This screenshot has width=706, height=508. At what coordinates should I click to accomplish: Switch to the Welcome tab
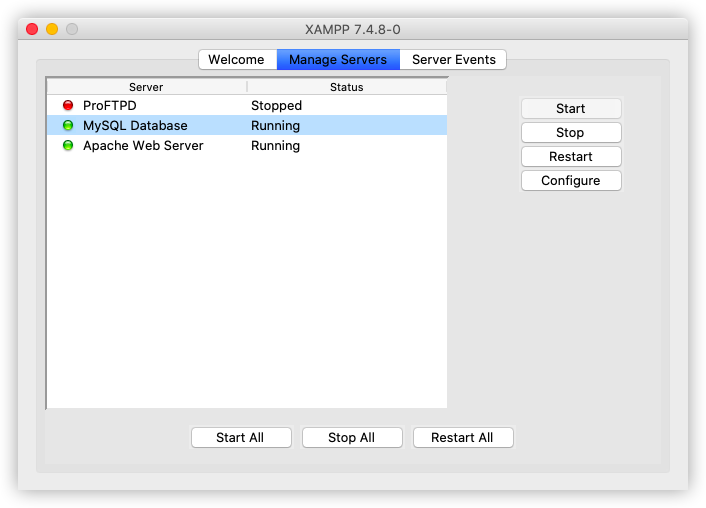[x=237, y=59]
